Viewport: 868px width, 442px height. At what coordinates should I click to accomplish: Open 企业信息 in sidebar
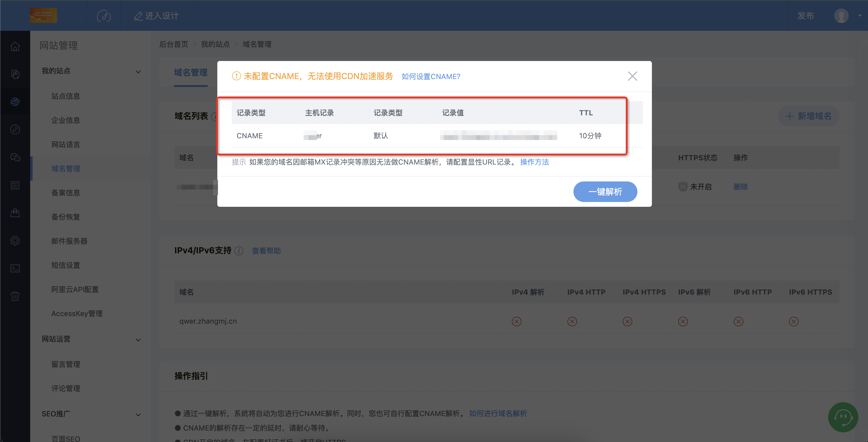[66, 120]
